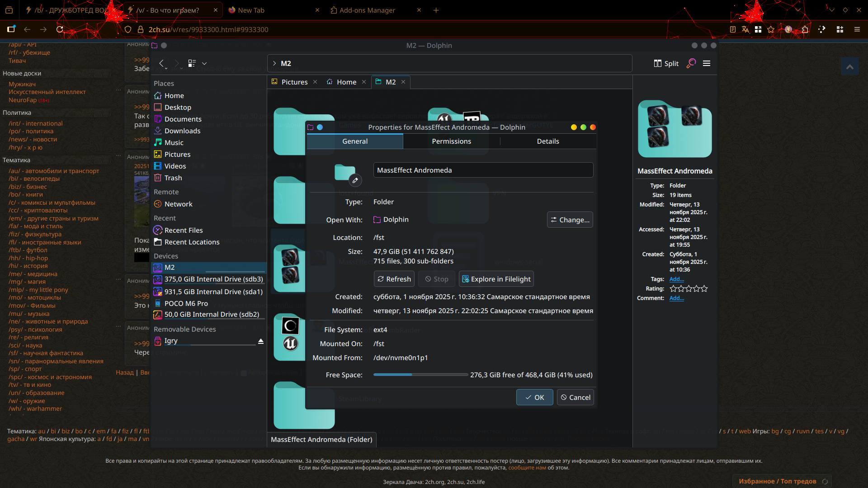
Task: Click Explore in Filelight button
Action: click(496, 279)
